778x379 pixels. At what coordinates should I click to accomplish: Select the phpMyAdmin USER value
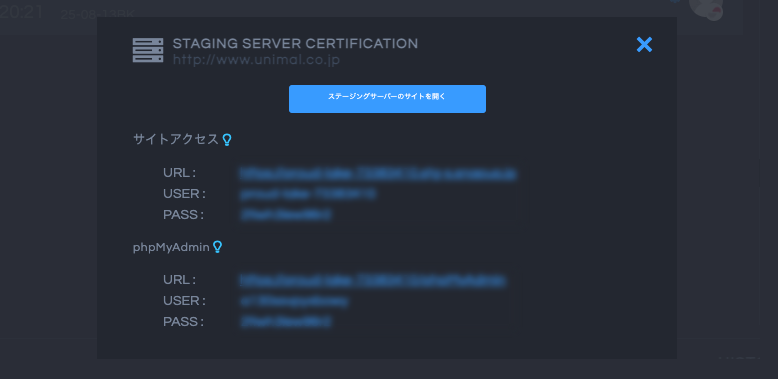click(x=294, y=301)
